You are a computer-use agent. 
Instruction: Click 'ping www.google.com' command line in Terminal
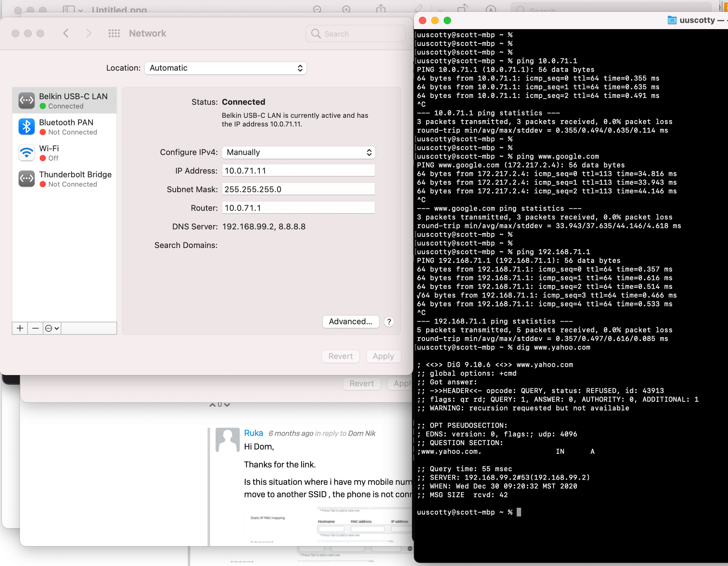(508, 156)
